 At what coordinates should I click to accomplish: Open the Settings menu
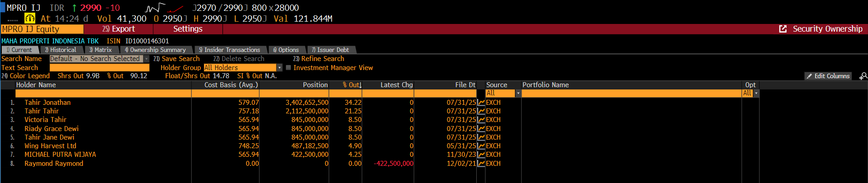[x=188, y=29]
